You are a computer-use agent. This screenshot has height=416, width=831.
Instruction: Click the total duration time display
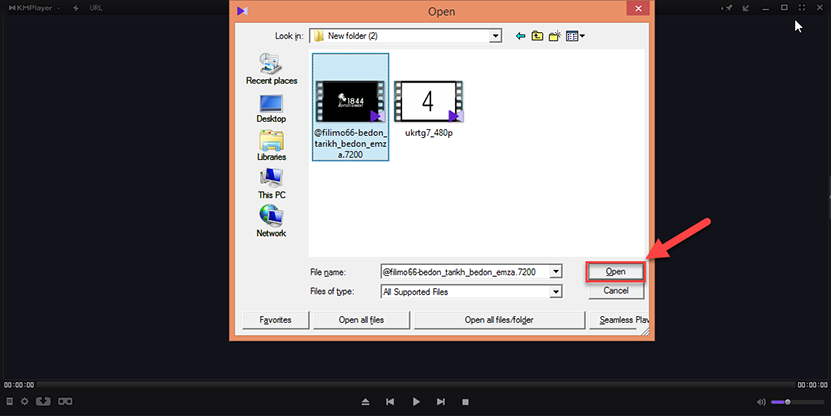click(x=812, y=385)
